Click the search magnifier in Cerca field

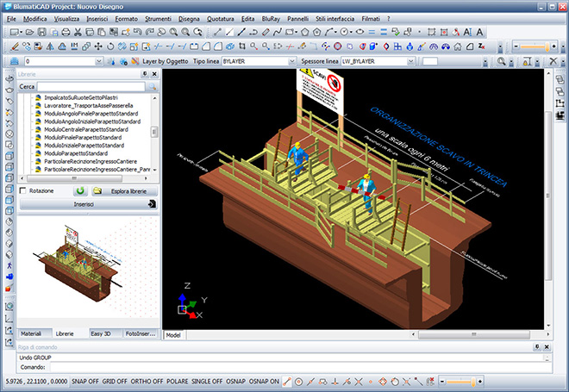click(x=152, y=86)
